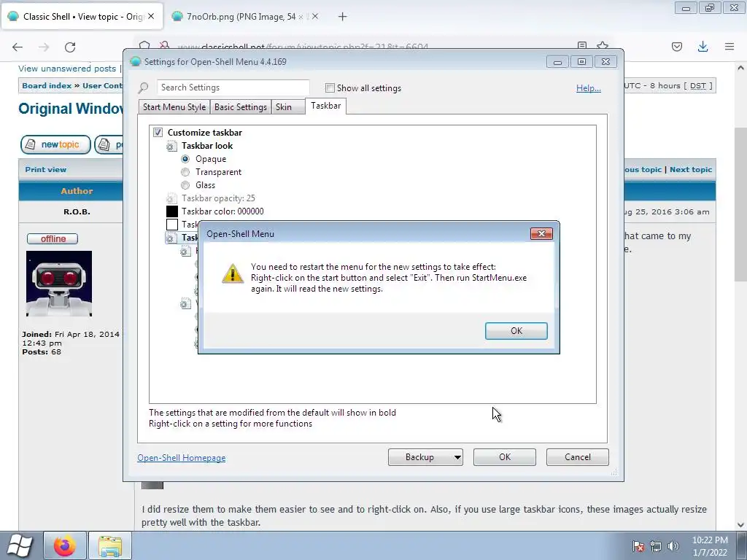Click the newtopic forum button

[x=55, y=145]
